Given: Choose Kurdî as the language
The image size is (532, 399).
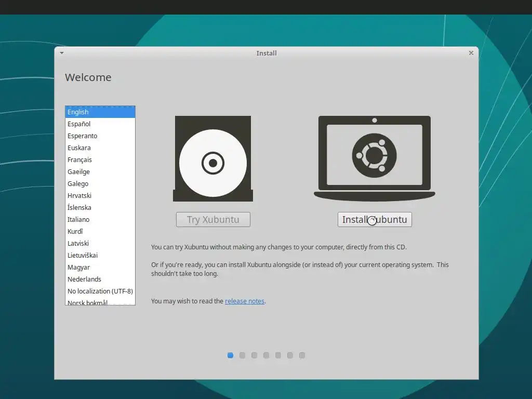Looking at the screenshot, I should pos(100,231).
